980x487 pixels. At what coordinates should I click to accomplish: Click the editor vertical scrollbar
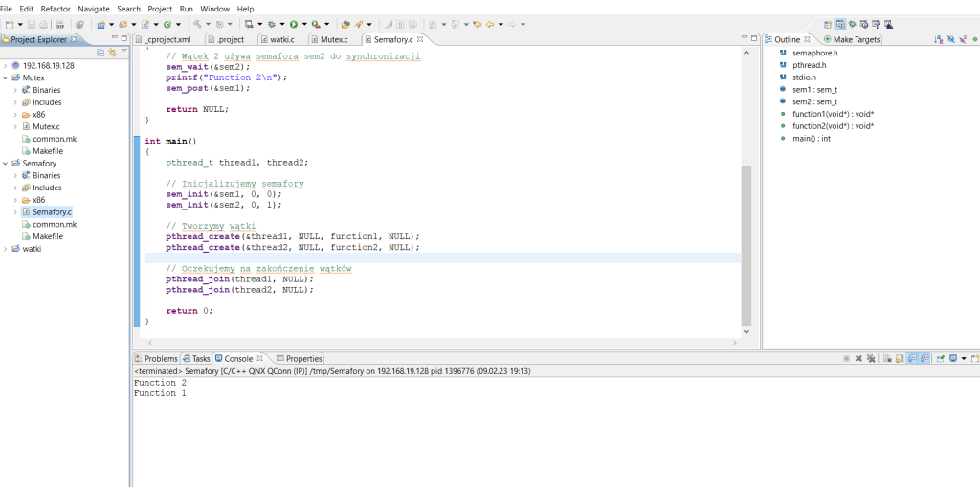[x=746, y=244]
